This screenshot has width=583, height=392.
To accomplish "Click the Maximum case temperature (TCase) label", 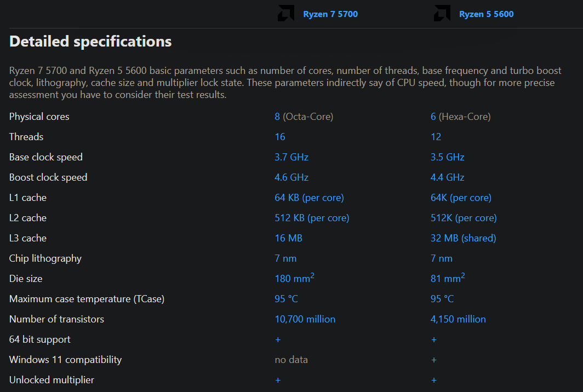I will coord(87,299).
